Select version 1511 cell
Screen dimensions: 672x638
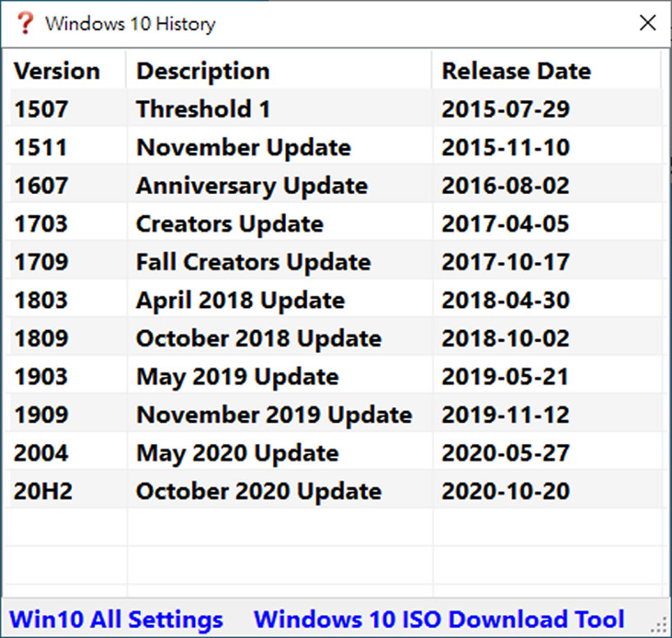(41, 147)
